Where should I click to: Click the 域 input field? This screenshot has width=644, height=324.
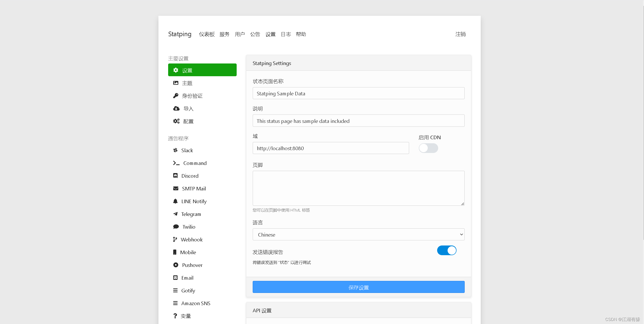(330, 148)
